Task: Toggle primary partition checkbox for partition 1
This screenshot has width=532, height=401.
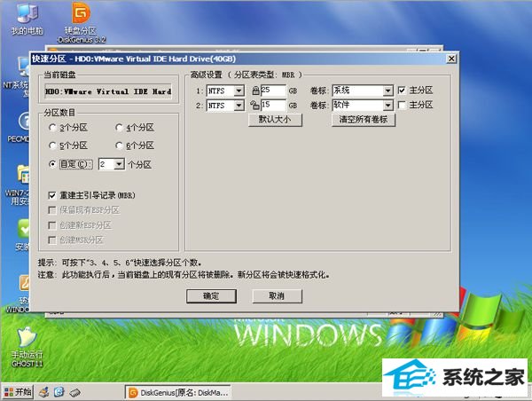Action: pyautogui.click(x=402, y=90)
